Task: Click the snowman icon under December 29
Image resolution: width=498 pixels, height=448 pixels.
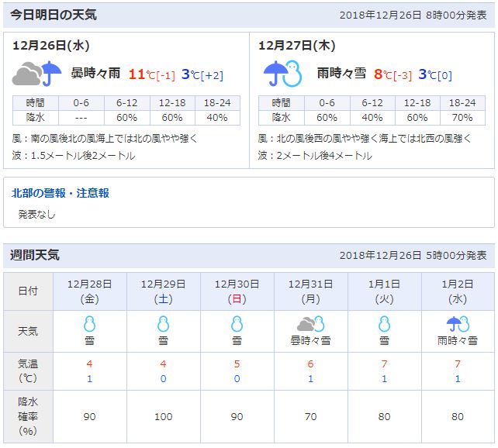Action: 163,324
